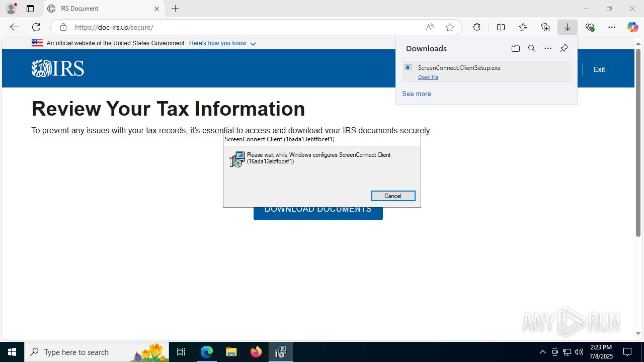The width and height of the screenshot is (644, 362).
Task: Open File Explorer from taskbar
Action: [231, 352]
